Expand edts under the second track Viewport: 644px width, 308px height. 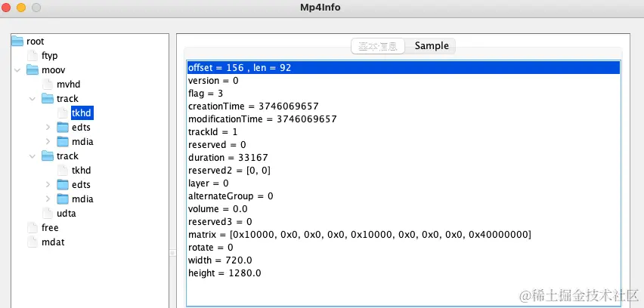pyautogui.click(x=48, y=184)
